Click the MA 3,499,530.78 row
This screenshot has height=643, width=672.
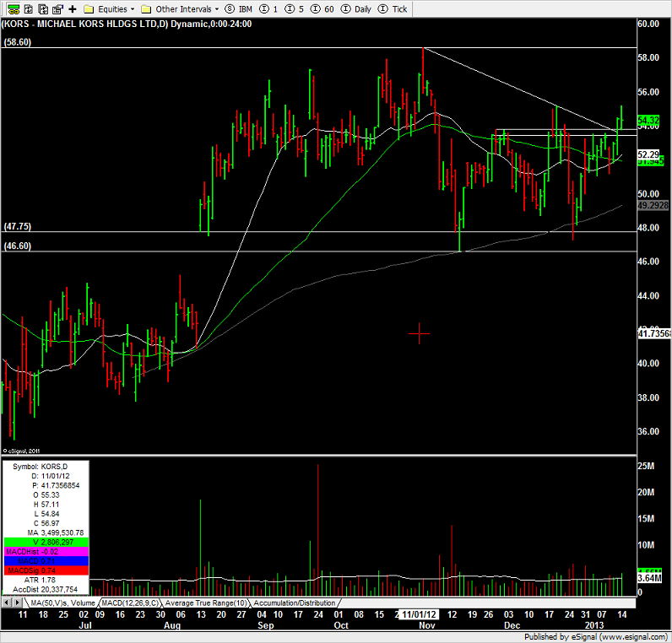46,533
